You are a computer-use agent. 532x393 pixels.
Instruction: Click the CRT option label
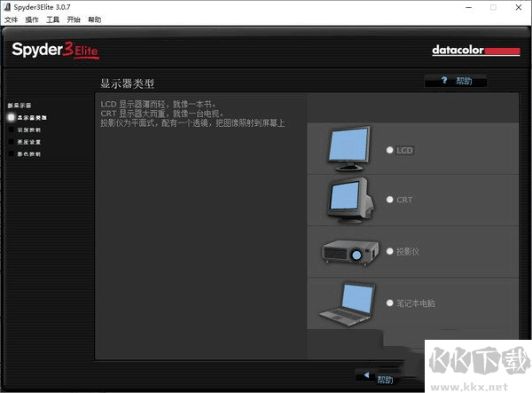click(x=404, y=200)
